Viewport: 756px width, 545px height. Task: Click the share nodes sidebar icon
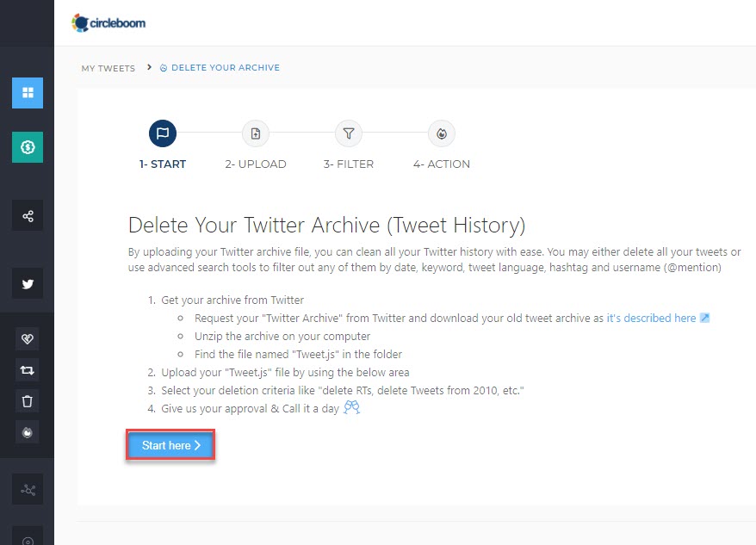28,215
